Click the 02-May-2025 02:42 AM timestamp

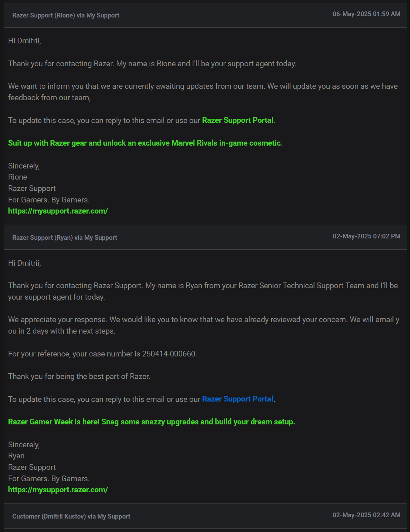[367, 515]
